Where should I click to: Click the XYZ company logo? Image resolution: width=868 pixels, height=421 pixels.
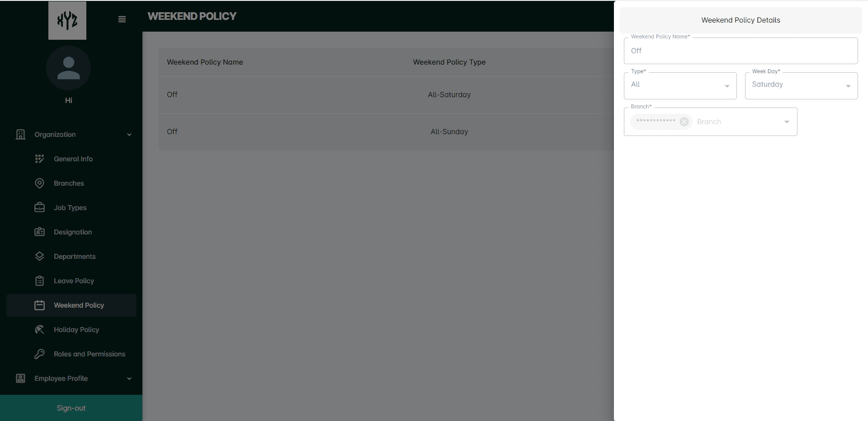(67, 20)
